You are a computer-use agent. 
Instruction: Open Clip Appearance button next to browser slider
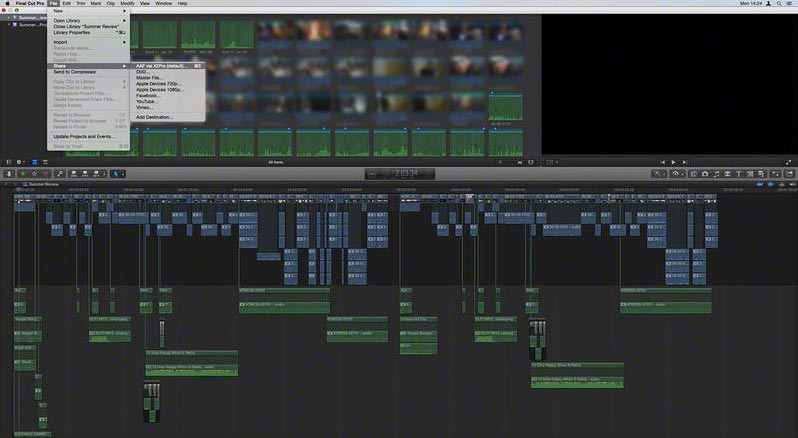[531, 162]
